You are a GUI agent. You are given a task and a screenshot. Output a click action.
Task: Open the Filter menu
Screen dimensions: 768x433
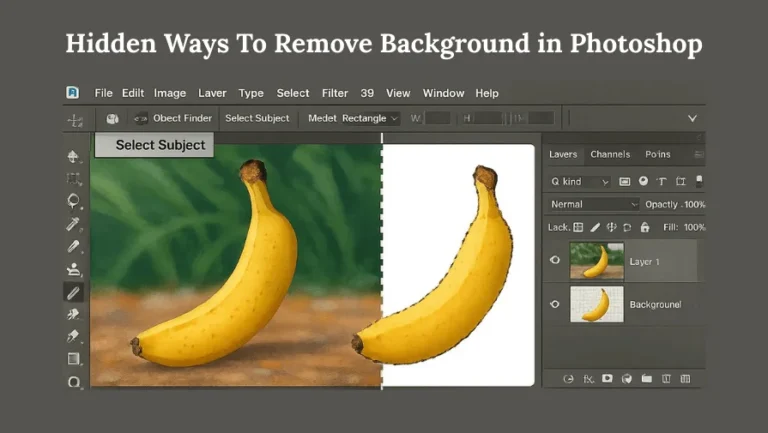pyautogui.click(x=335, y=93)
